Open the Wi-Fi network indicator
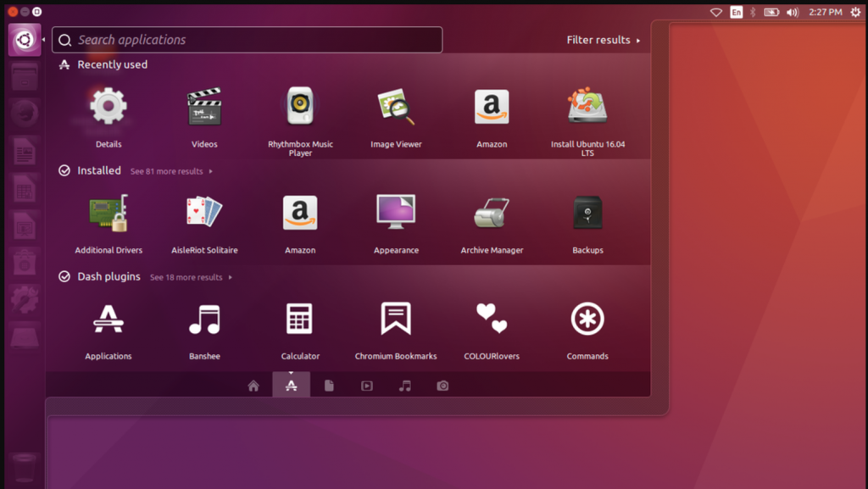868x489 pixels. click(715, 12)
